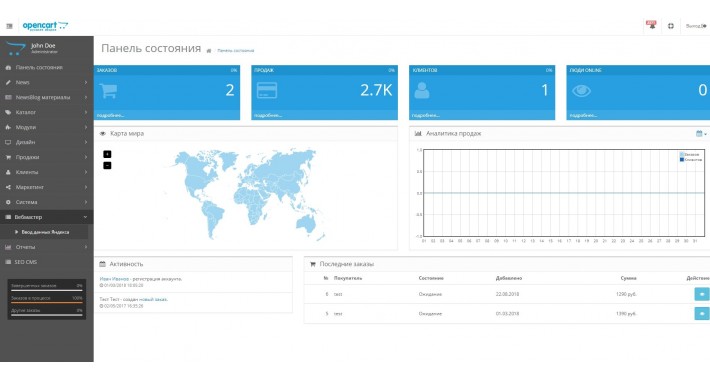Image resolution: width=710 pixels, height=380 pixels.
Task: Click the credit card icon on Продаж tile
Action: (267, 91)
